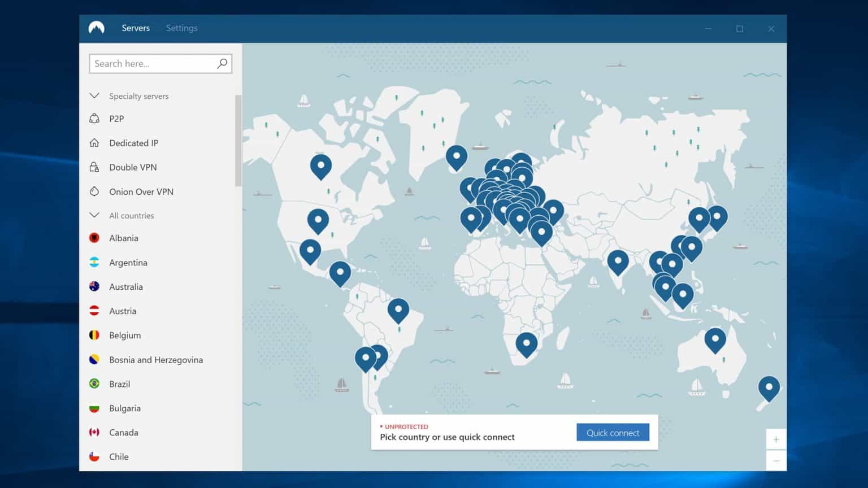Screen dimensions: 868x488
Task: Select the Canada flag icon
Action: [94, 432]
